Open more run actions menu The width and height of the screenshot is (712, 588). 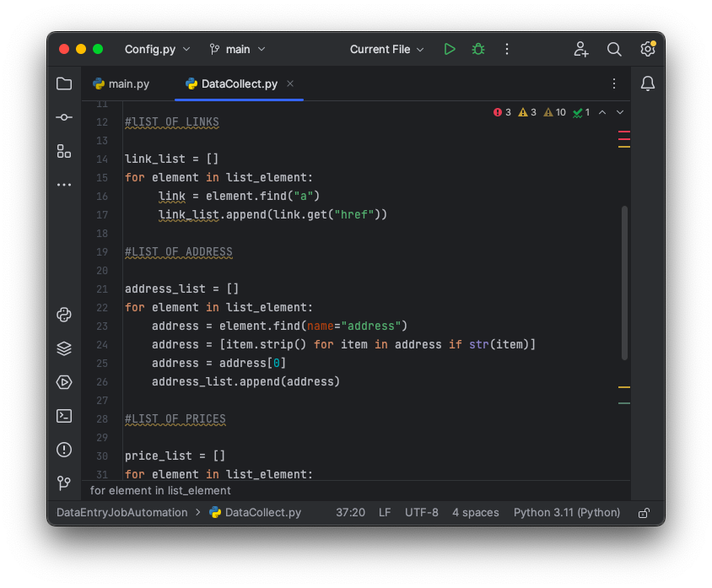[507, 49]
